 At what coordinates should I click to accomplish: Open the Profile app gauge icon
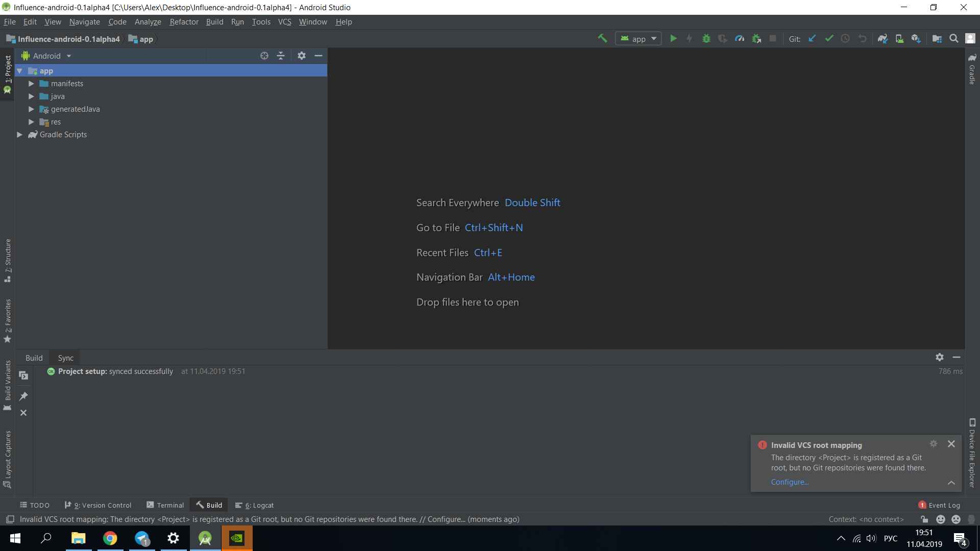[740, 39]
